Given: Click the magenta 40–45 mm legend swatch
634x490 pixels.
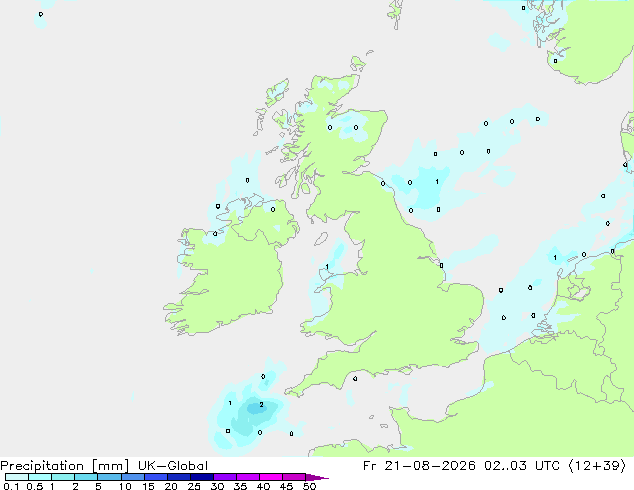Looking at the screenshot, I should 271,477.
